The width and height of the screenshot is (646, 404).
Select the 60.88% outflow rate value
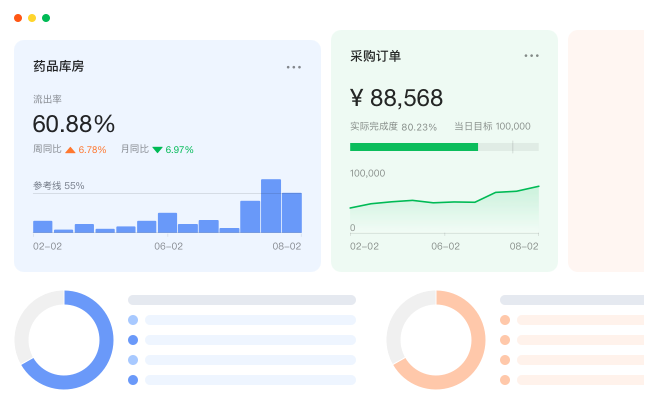click(74, 124)
